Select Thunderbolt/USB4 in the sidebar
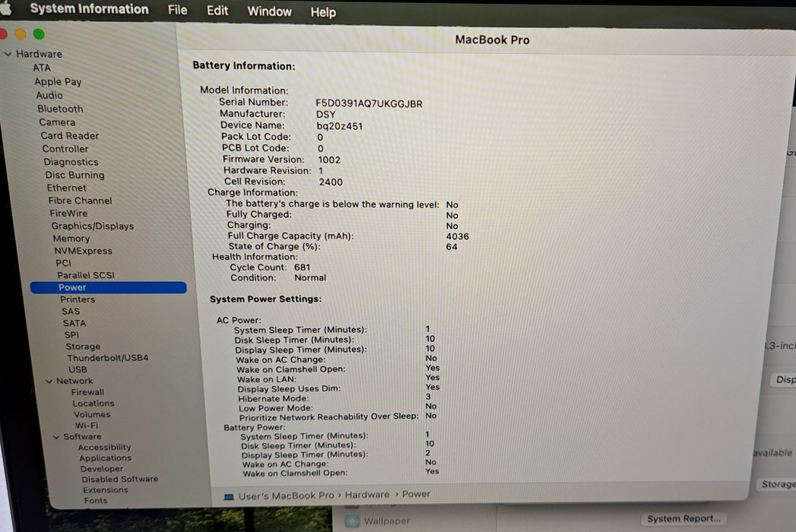Image resolution: width=796 pixels, height=532 pixels. (108, 358)
